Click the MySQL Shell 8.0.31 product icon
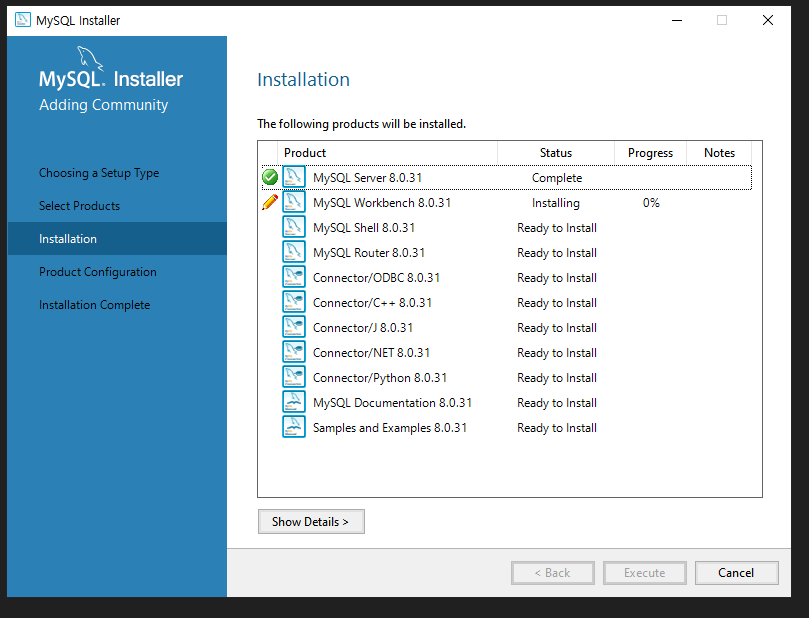The image size is (809, 618). coord(294,227)
